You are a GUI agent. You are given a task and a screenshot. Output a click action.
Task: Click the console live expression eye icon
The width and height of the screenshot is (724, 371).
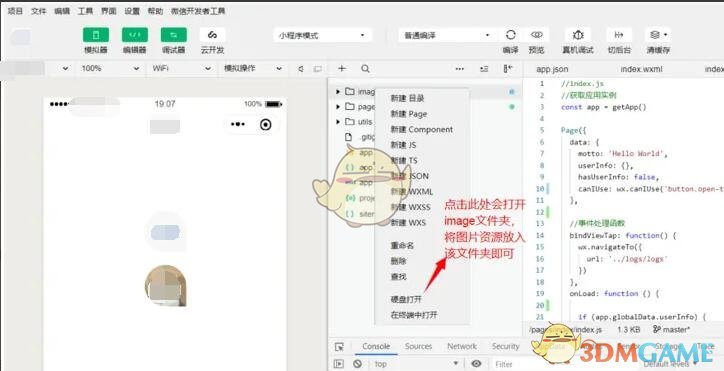point(476,364)
